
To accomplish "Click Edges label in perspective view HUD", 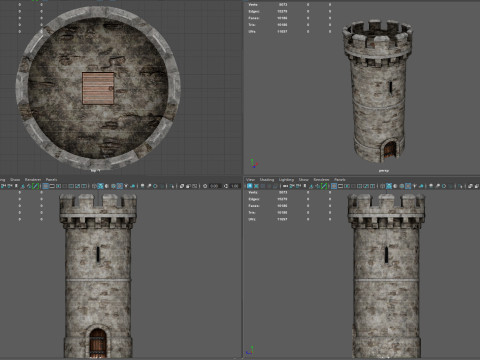I will tap(254, 11).
